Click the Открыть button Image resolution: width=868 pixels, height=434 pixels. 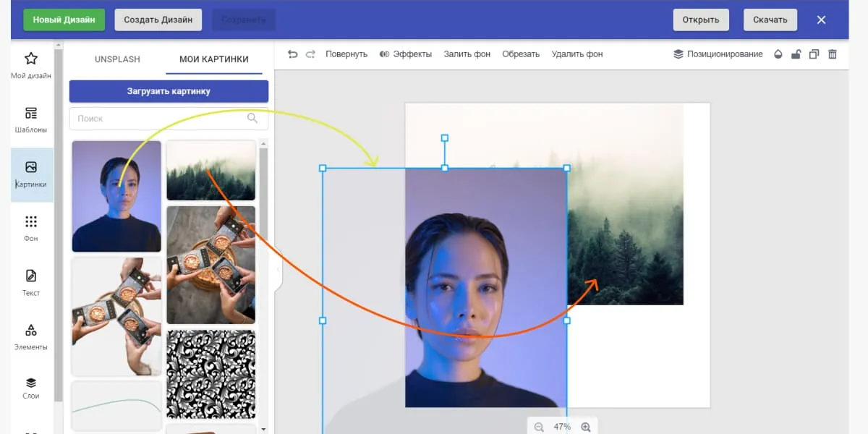point(701,20)
